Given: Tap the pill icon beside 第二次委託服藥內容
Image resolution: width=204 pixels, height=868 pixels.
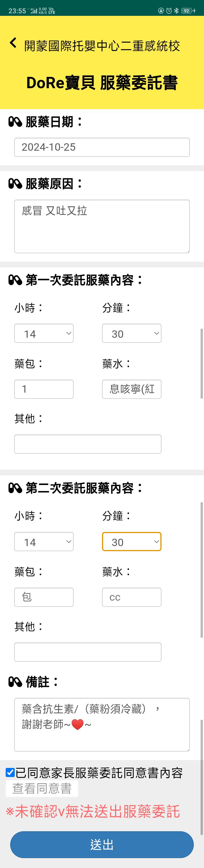Looking at the screenshot, I should tap(15, 488).
